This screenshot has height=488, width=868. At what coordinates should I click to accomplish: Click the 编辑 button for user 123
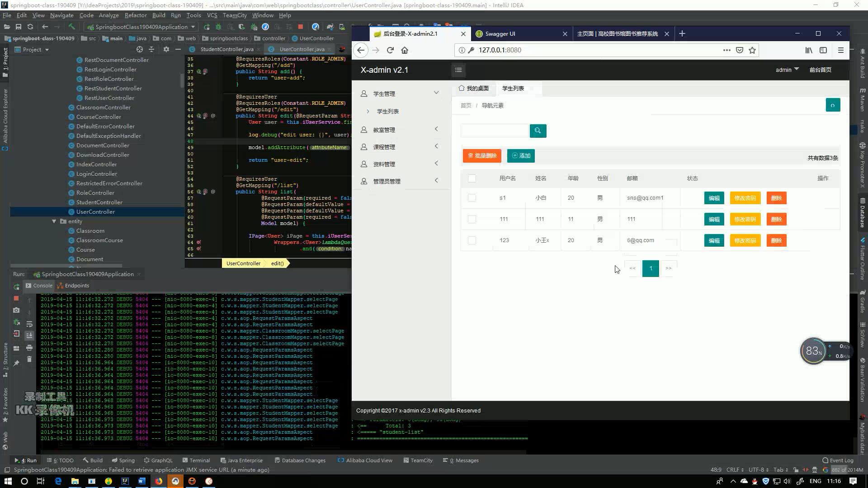point(713,240)
